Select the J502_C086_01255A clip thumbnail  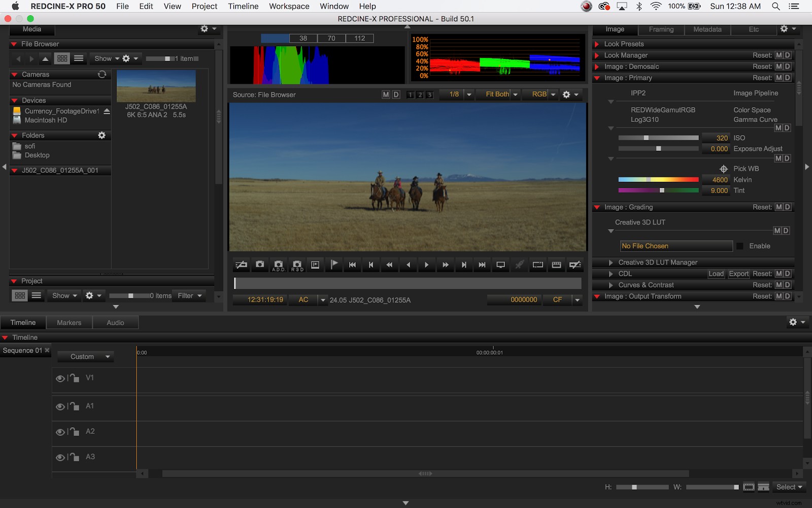pos(156,85)
